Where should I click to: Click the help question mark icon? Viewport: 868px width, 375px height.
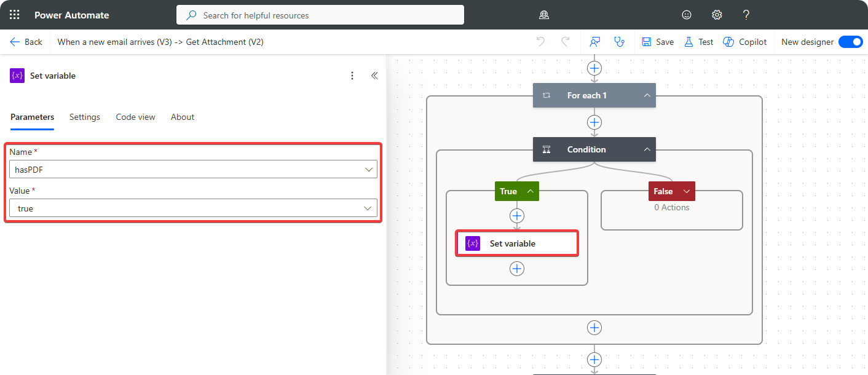(746, 15)
